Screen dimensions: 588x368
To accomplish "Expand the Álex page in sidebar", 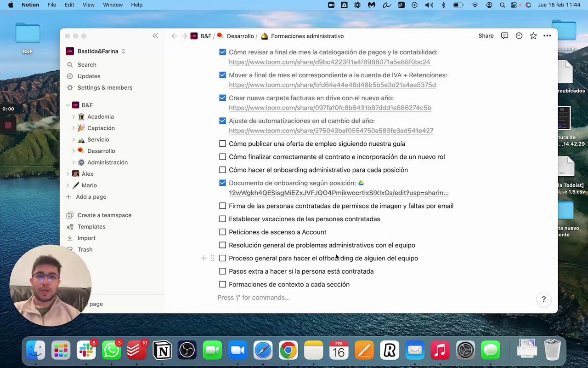I will (x=68, y=174).
